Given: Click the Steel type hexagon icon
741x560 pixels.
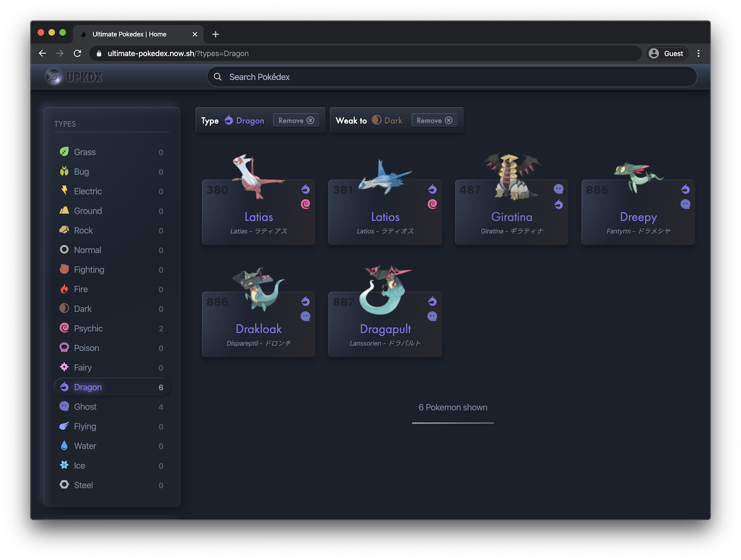Looking at the screenshot, I should pyautogui.click(x=64, y=484).
